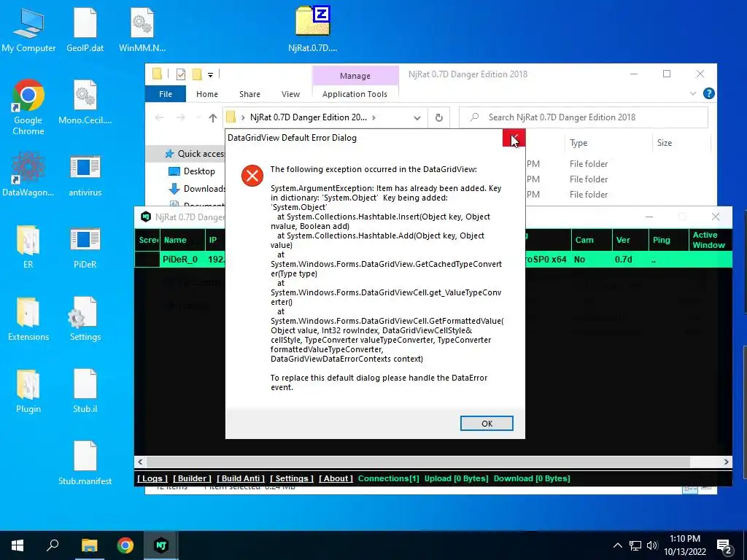The image size is (747, 560).
Task: Click the Active Window column header in NjRat
Action: (x=709, y=240)
